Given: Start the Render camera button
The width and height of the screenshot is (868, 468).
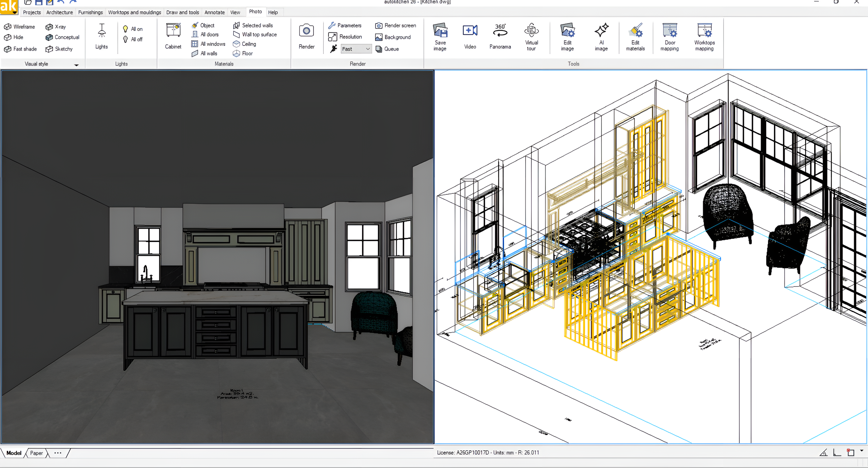Looking at the screenshot, I should tap(307, 36).
